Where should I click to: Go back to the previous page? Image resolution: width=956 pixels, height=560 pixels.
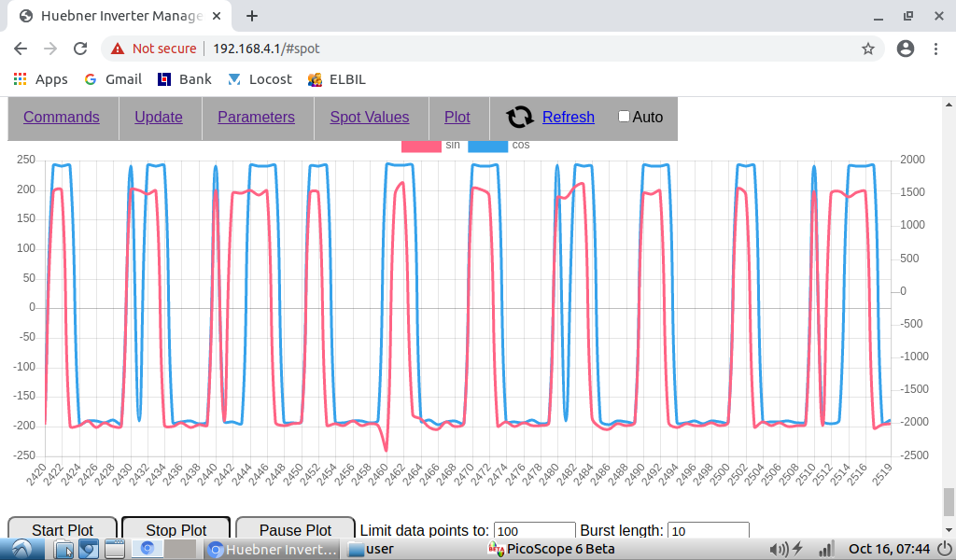[21, 49]
